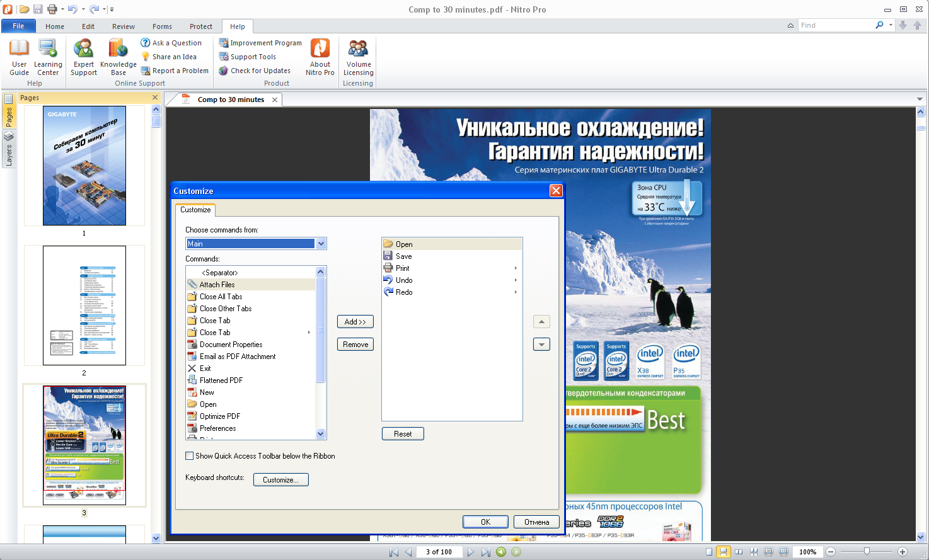Screen dimensions: 929x560
Task: Click Customize... keyboard shortcuts button
Action: 280,480
